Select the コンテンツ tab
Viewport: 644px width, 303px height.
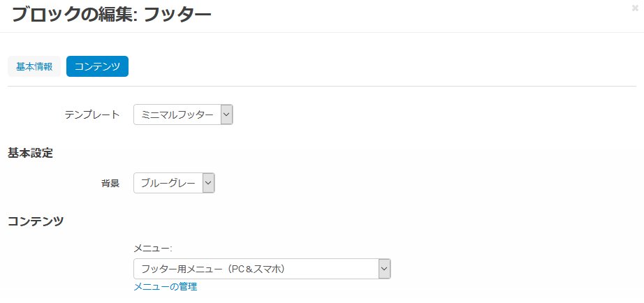pyautogui.click(x=97, y=66)
